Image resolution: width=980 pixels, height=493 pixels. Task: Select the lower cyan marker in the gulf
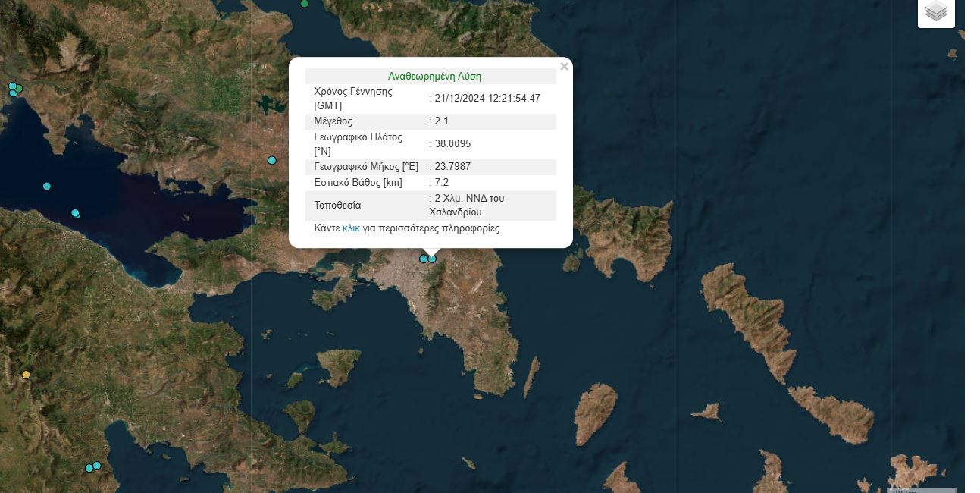[x=76, y=213]
